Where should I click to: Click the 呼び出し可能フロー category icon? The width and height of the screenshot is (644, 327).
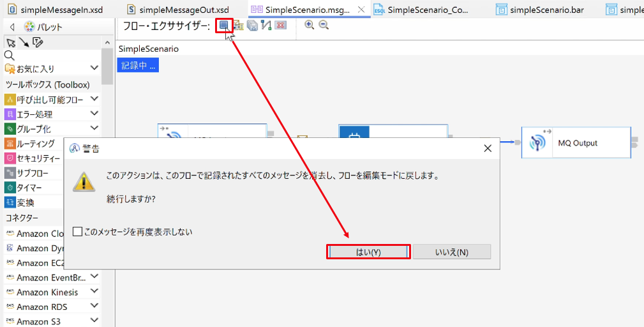coord(10,100)
